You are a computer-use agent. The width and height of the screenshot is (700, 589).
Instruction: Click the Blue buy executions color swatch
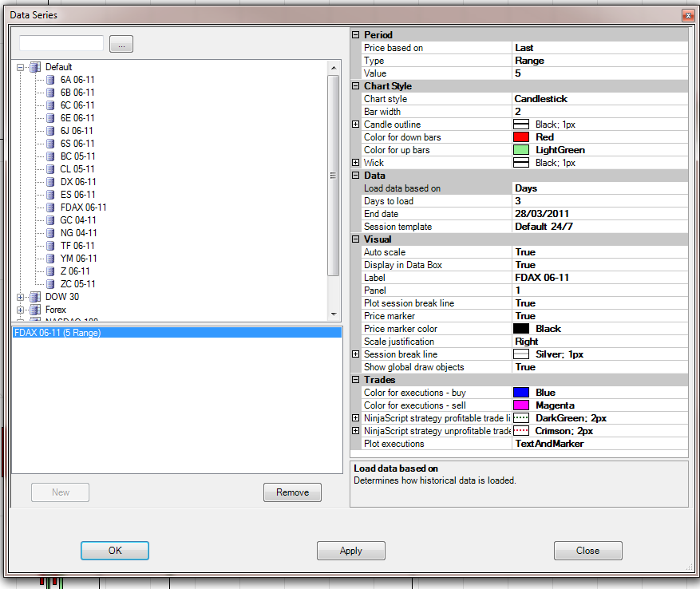click(521, 393)
